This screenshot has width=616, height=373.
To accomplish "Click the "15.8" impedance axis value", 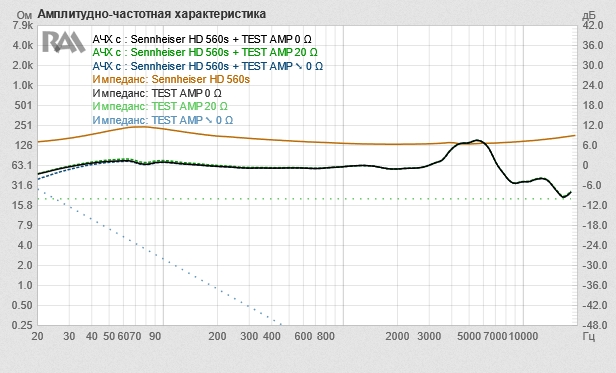I will pos(23,205).
